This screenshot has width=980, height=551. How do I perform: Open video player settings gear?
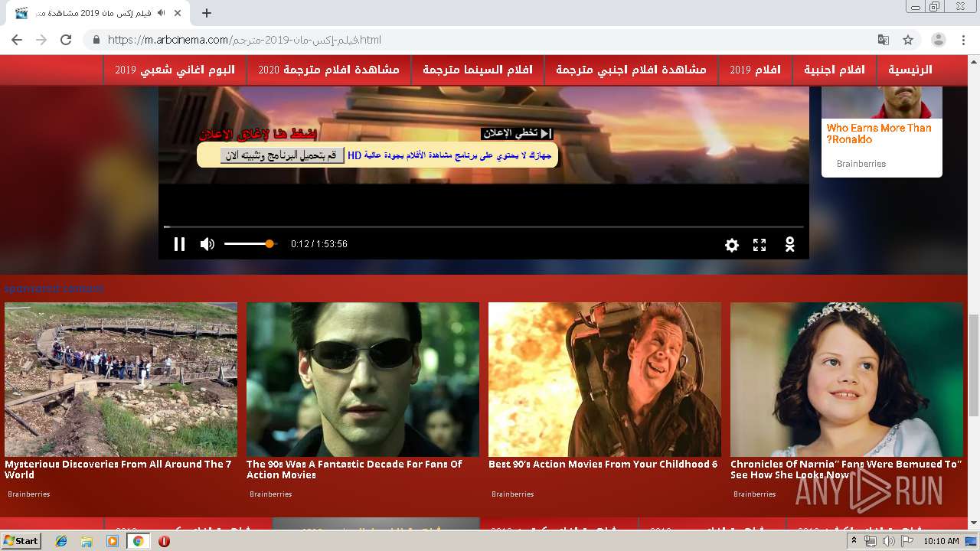pos(732,245)
